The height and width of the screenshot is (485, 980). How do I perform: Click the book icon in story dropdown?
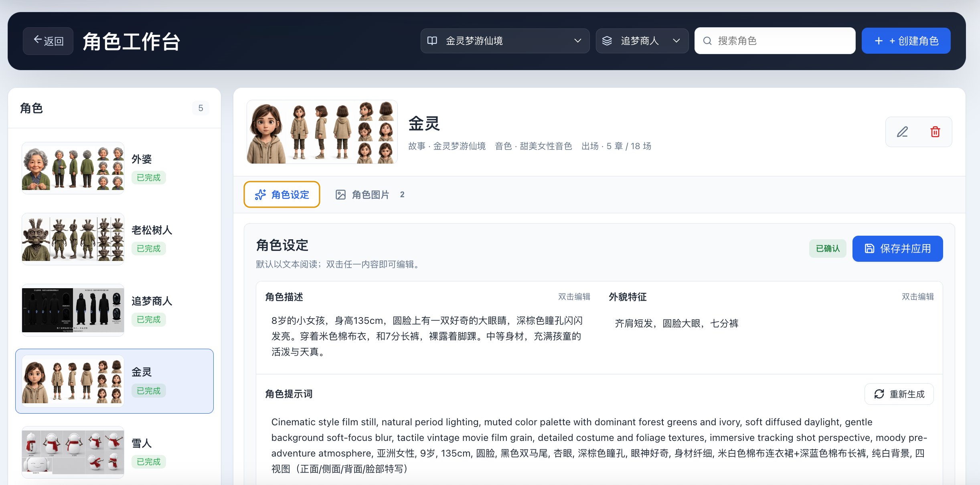432,40
